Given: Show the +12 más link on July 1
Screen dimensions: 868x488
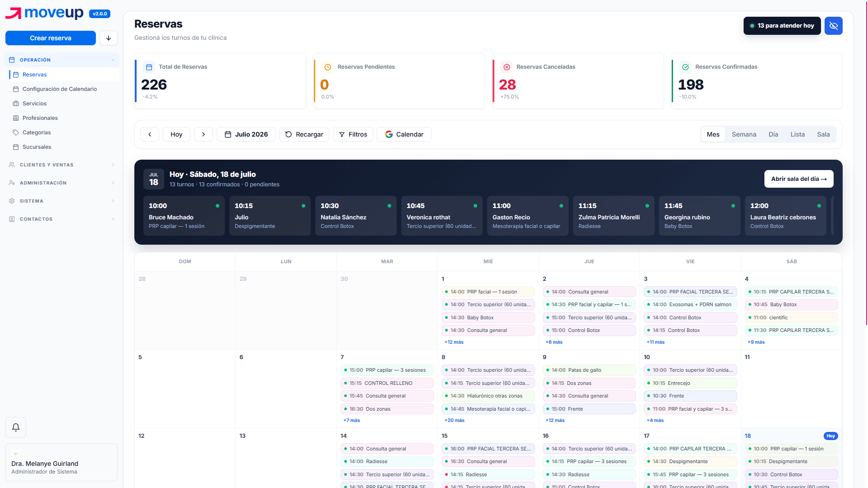Looking at the screenshot, I should pyautogui.click(x=454, y=342).
